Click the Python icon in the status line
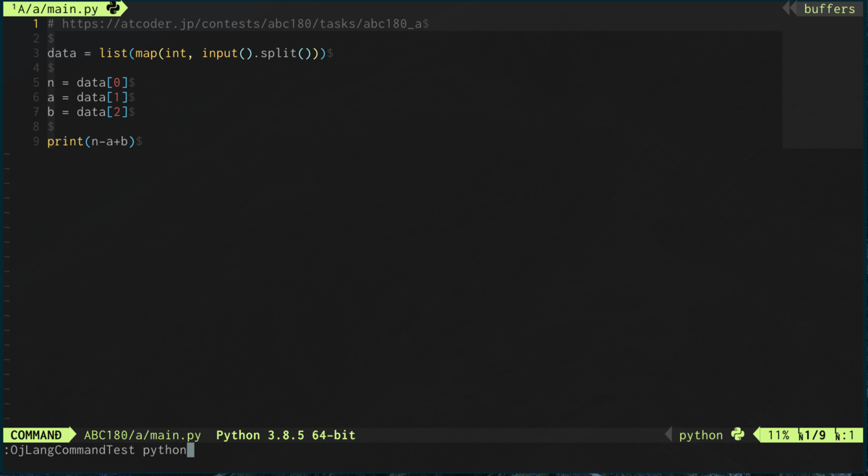Viewport: 868px width, 476px height. coord(738,435)
